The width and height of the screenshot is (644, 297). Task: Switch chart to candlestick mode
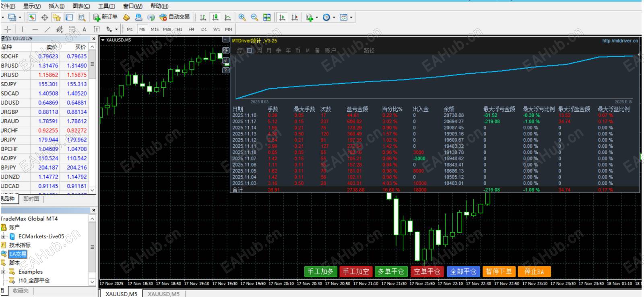[215, 17]
